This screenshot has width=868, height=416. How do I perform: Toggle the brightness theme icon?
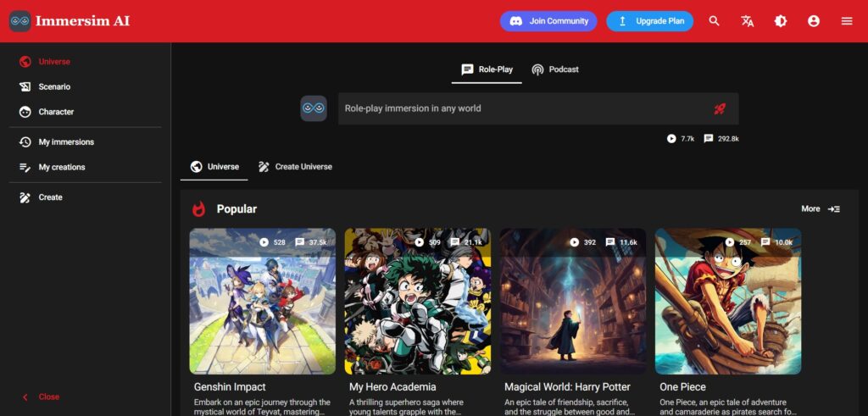coord(781,21)
